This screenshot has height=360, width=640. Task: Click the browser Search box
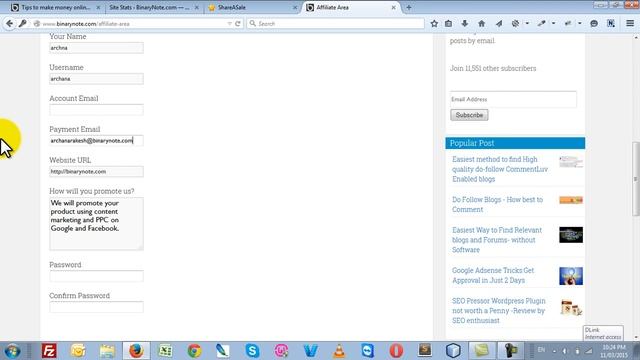336,24
